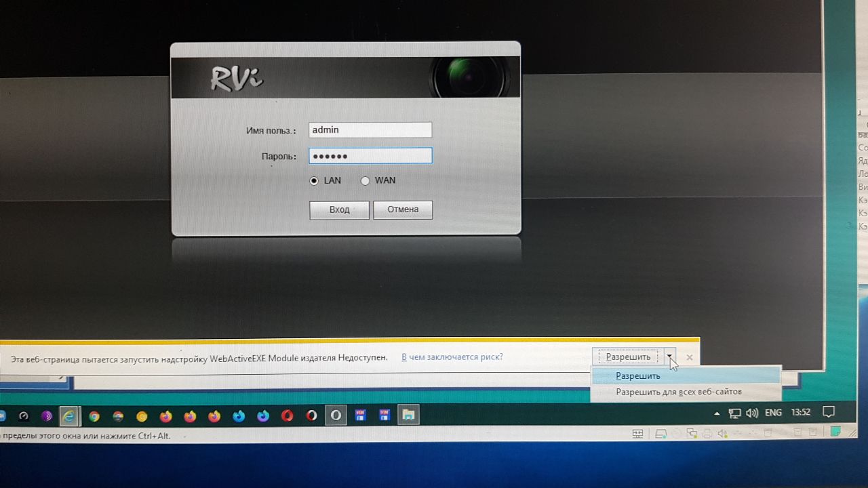Open the clock showing 13:52
868x488 pixels.
pos(801,413)
